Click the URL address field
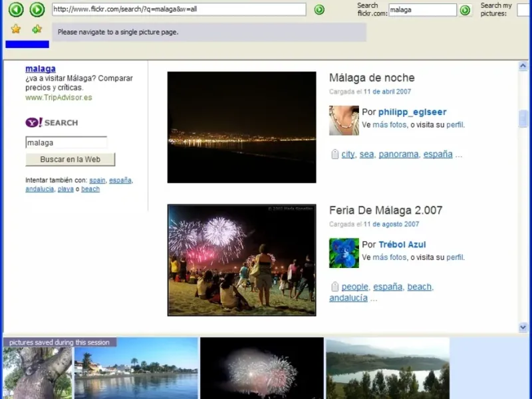This screenshot has width=532, height=399. click(179, 9)
